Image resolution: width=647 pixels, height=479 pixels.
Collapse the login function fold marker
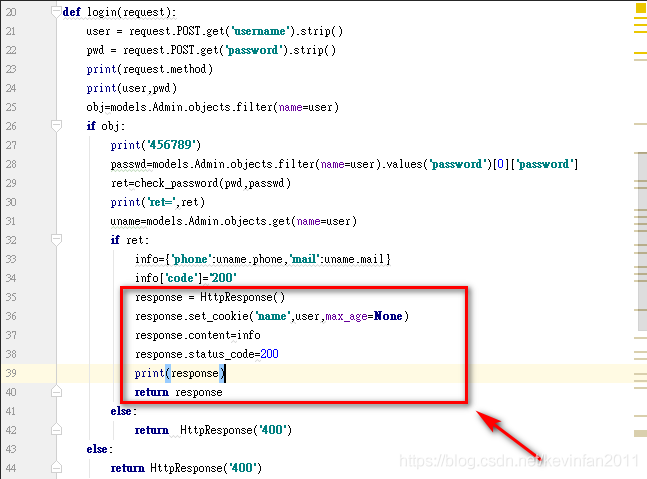pos(57,12)
